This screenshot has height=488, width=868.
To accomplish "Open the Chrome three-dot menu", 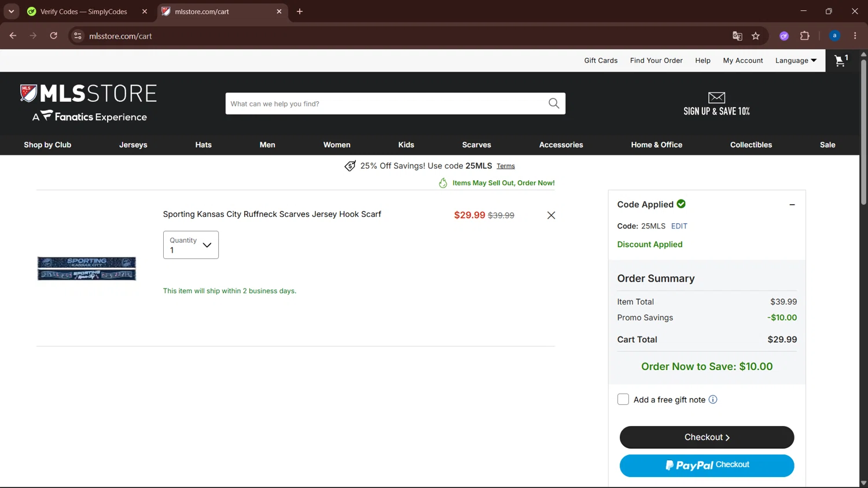I will pos(855,36).
